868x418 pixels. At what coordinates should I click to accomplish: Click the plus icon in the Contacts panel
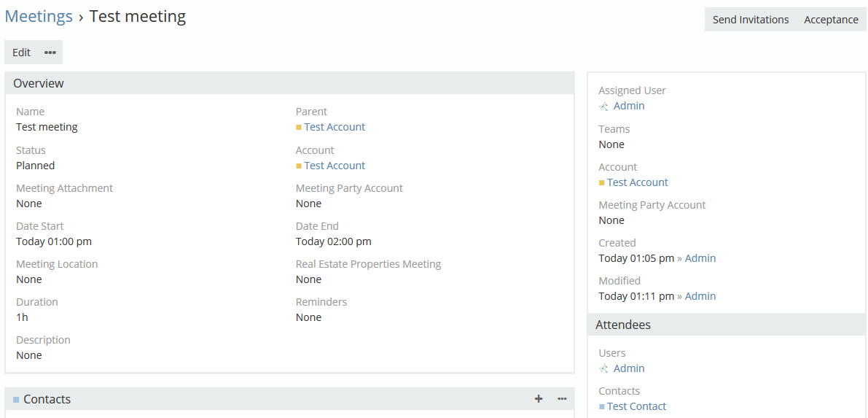(x=539, y=398)
